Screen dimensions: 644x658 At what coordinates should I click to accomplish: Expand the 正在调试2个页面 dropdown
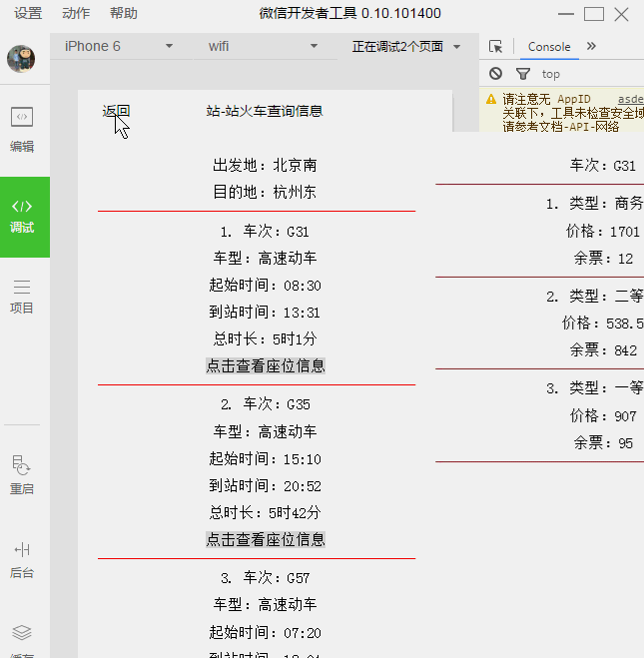[x=406, y=46]
